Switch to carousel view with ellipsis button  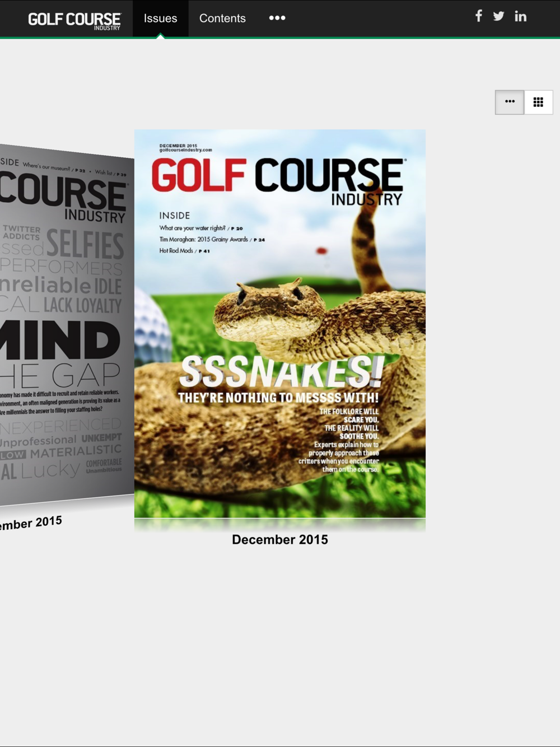click(x=510, y=102)
